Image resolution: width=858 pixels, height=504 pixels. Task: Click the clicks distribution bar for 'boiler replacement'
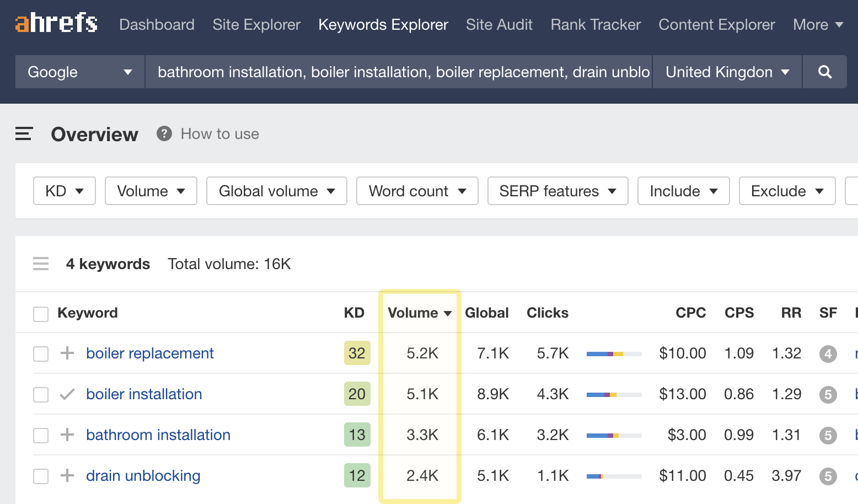pos(614,353)
